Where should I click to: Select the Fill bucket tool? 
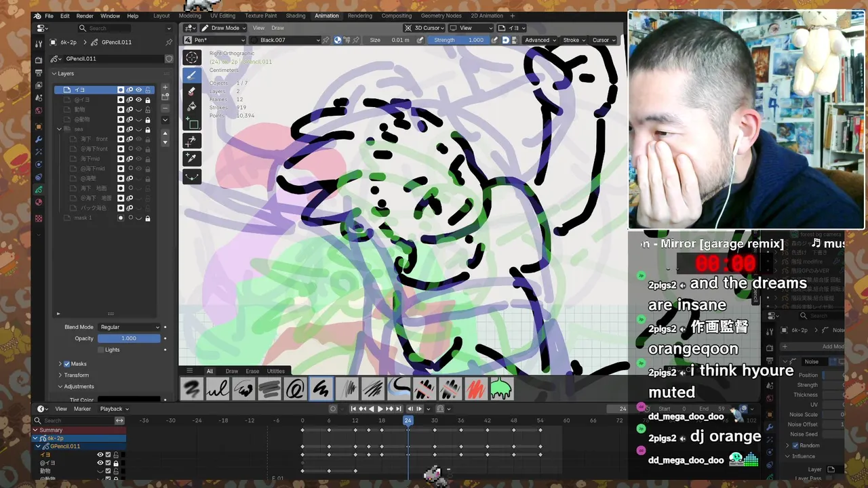tap(192, 106)
